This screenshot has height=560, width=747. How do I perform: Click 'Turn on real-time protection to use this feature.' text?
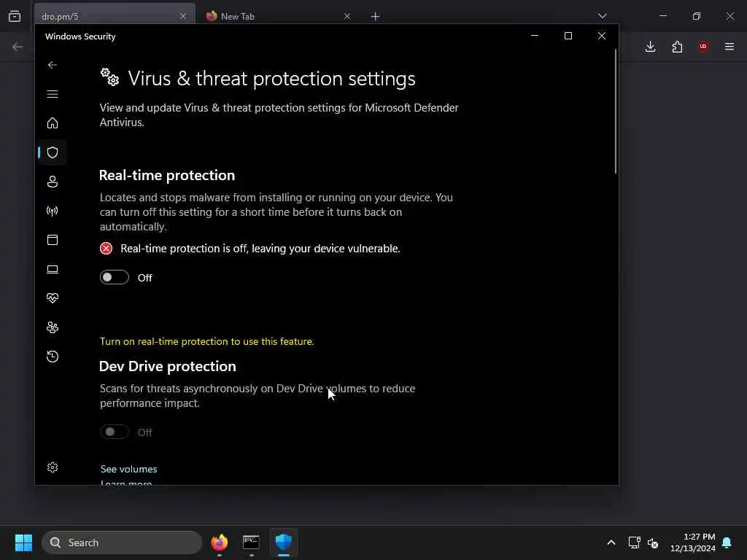pos(206,341)
